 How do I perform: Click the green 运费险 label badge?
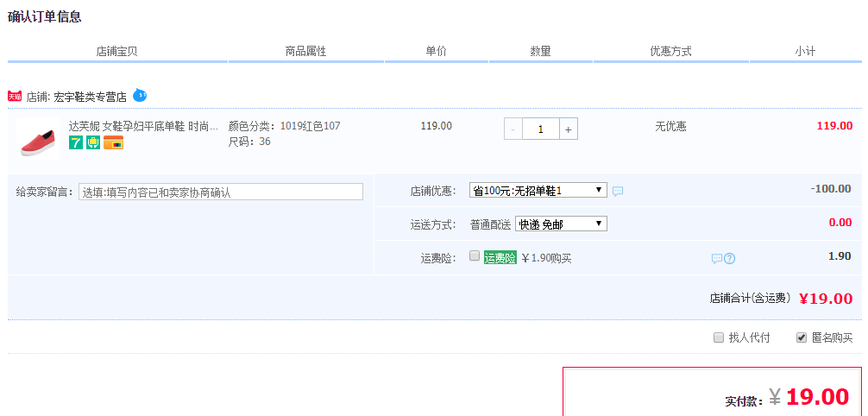(500, 257)
